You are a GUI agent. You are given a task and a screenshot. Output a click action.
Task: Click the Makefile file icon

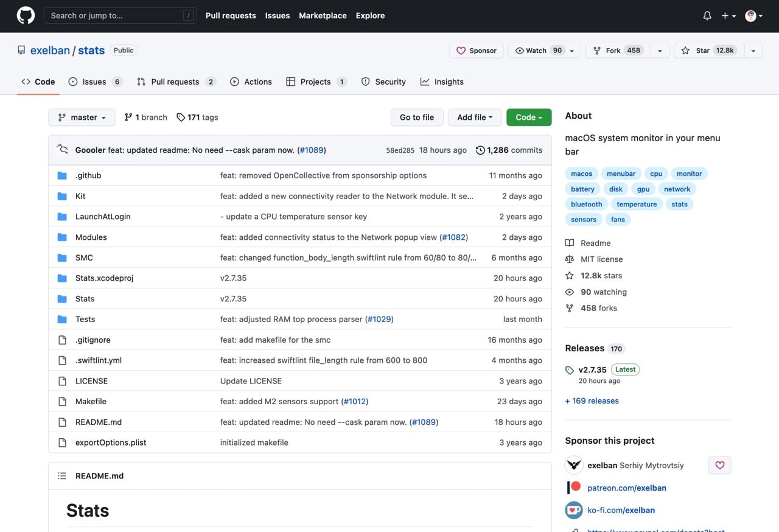coord(62,402)
